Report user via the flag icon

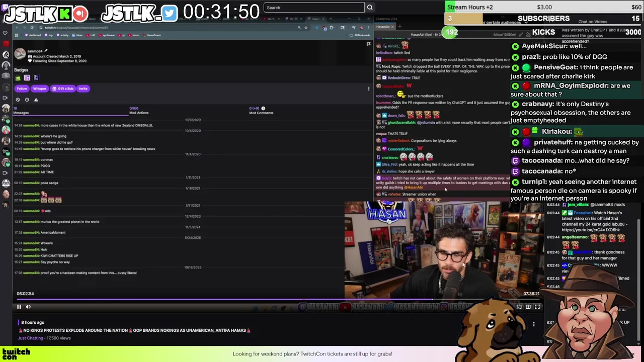pyautogui.click(x=368, y=44)
